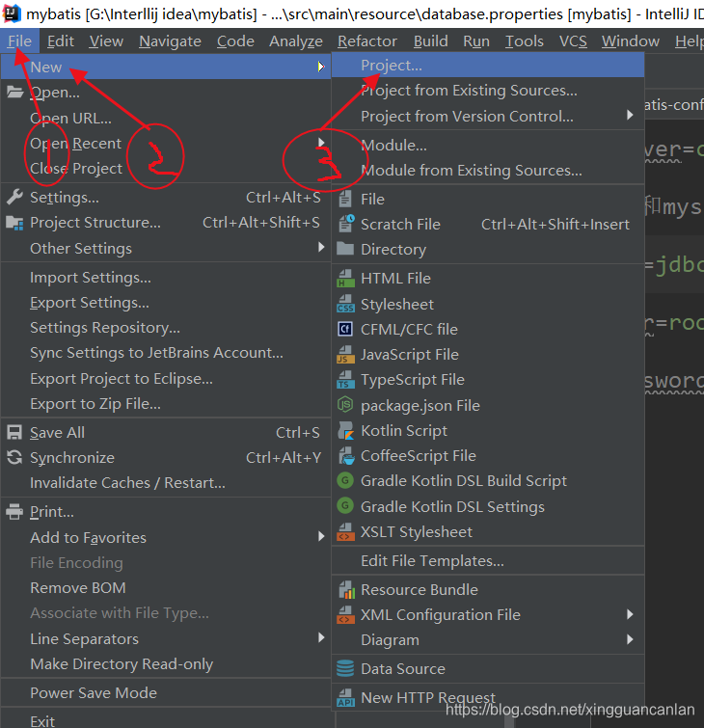
Task: Select Export Project to Eclipse...
Action: (x=166, y=379)
